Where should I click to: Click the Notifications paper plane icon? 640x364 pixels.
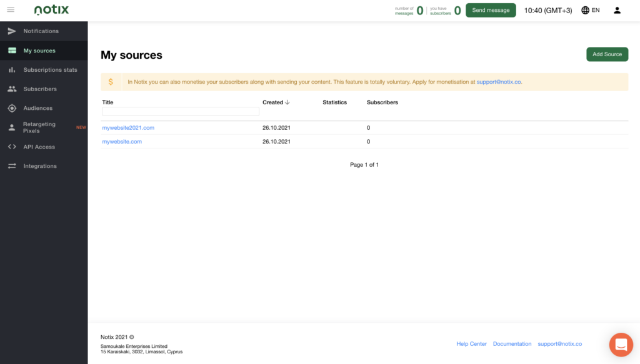[x=12, y=31]
